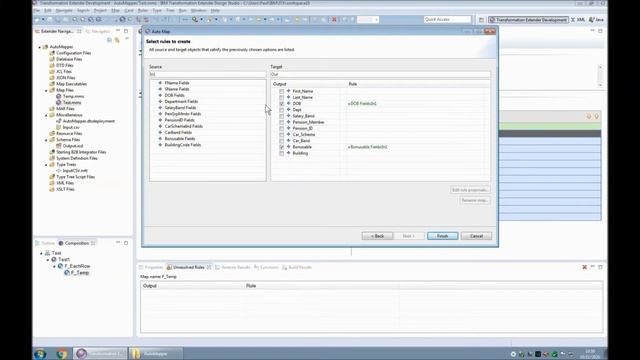
Task: Click the Next button
Action: 409,236
